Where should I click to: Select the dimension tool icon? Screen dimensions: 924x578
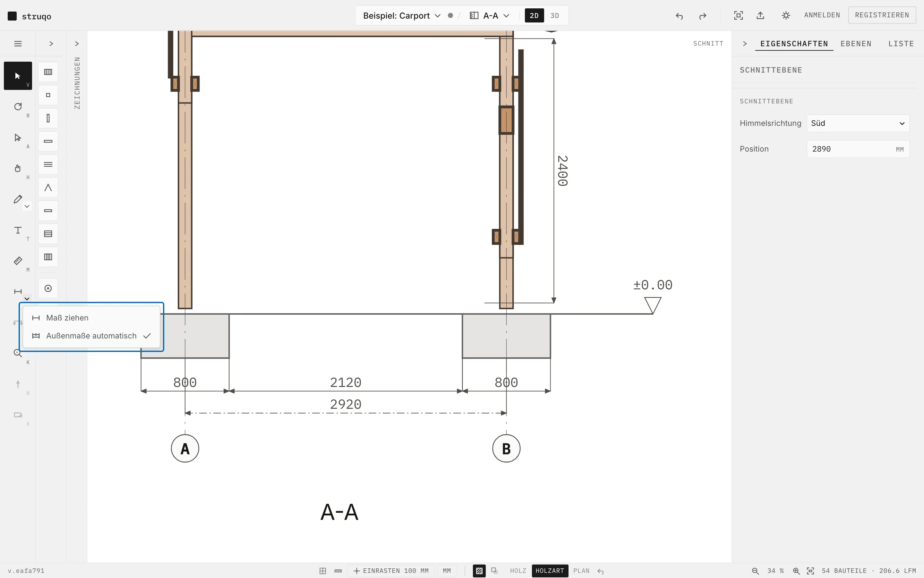(18, 292)
